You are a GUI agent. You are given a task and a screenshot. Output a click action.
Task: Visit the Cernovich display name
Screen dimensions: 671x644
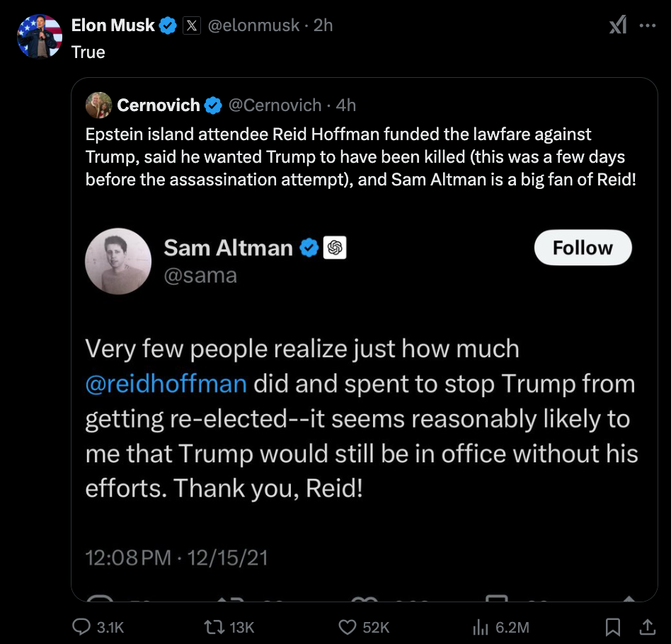159,105
